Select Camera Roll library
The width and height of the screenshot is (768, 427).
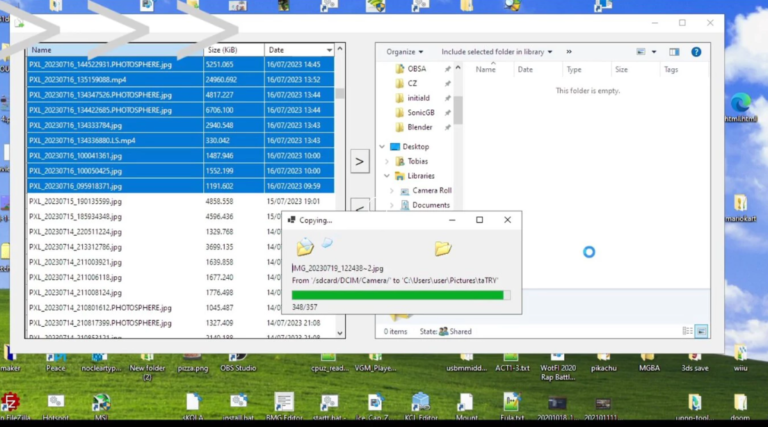(x=431, y=190)
